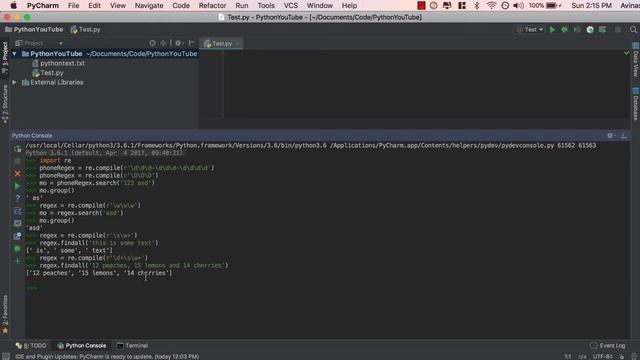Open the Run menu
Image resolution: width=640 pixels, height=360 pixels.
point(242,6)
